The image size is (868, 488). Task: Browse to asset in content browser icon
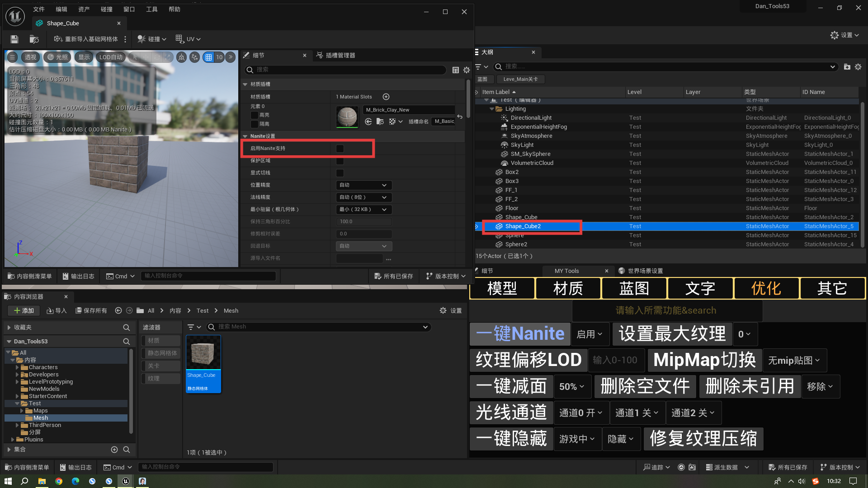(34, 39)
